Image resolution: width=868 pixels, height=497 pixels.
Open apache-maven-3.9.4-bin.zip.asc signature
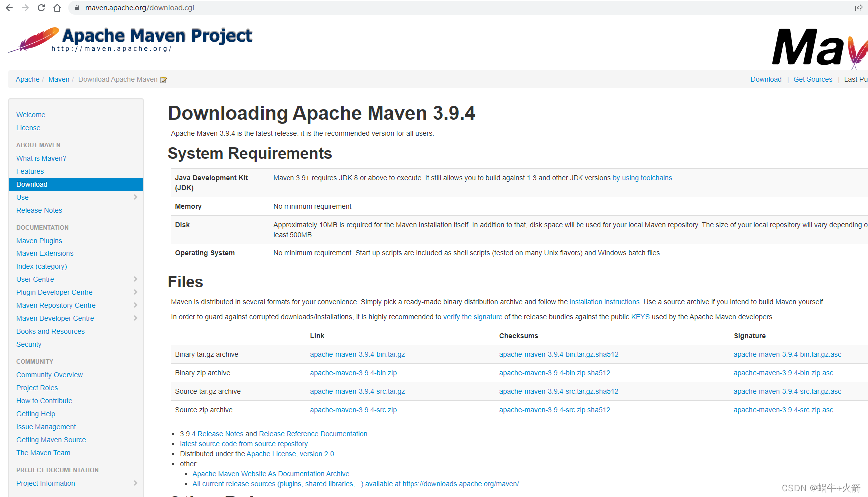pos(783,373)
